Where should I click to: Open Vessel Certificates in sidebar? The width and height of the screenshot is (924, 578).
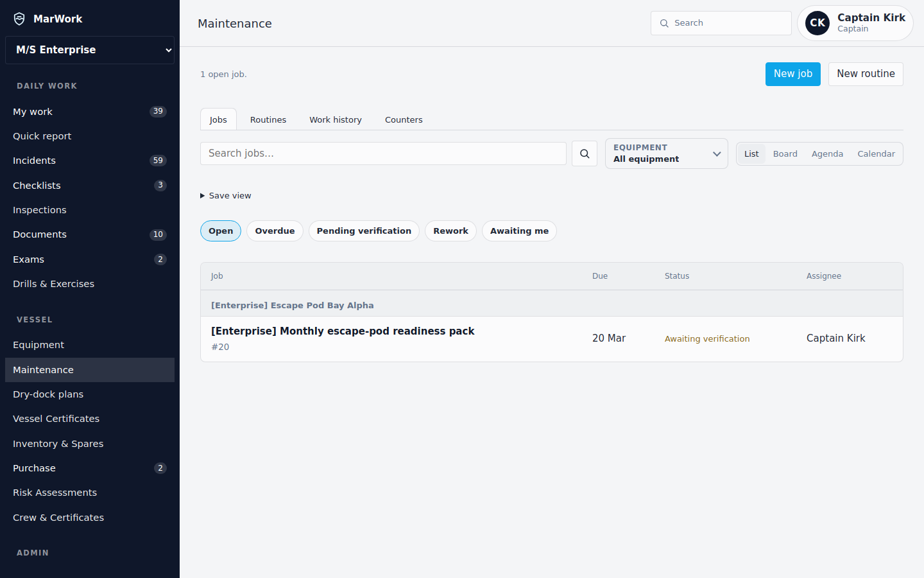tap(90, 419)
